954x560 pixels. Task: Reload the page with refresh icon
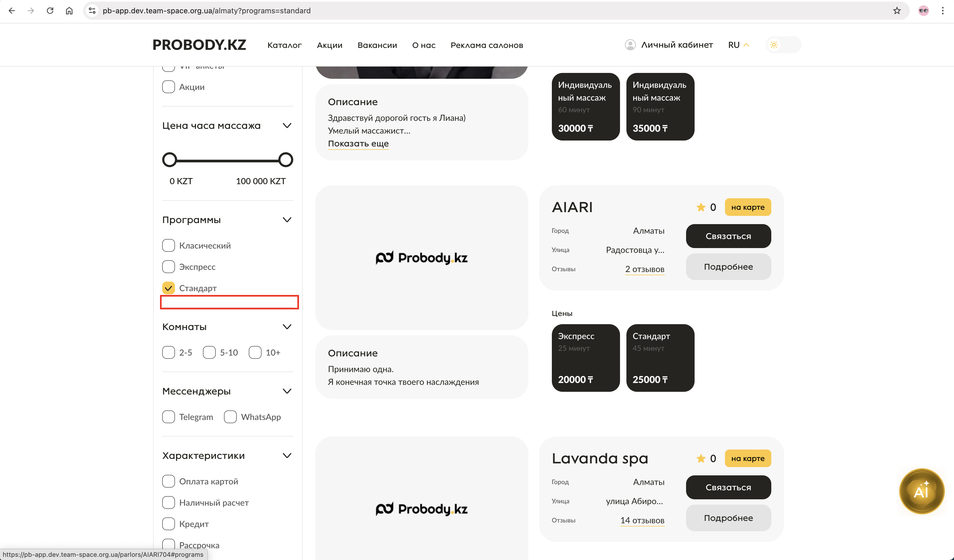pyautogui.click(x=50, y=11)
